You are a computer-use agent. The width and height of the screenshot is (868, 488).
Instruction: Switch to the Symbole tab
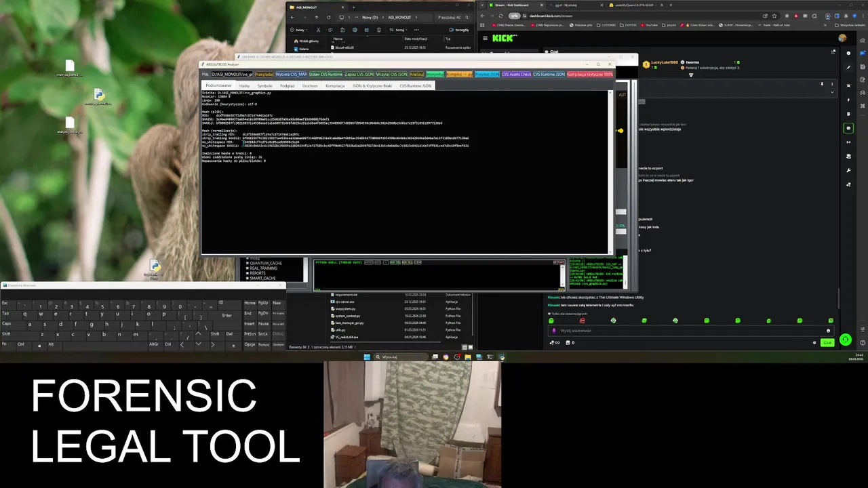click(264, 85)
